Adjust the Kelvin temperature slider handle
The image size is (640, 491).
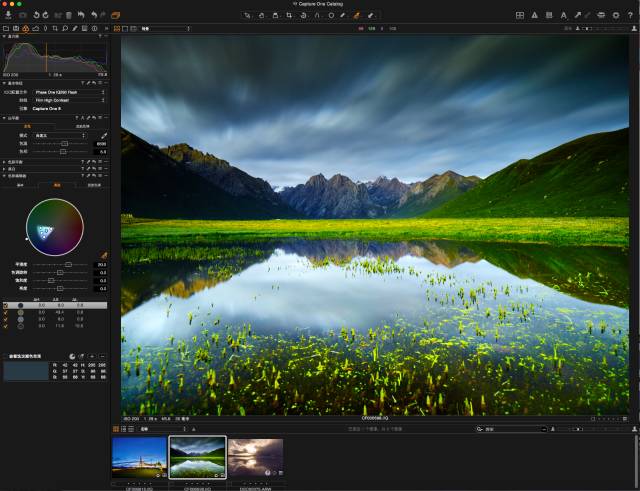tap(64, 144)
